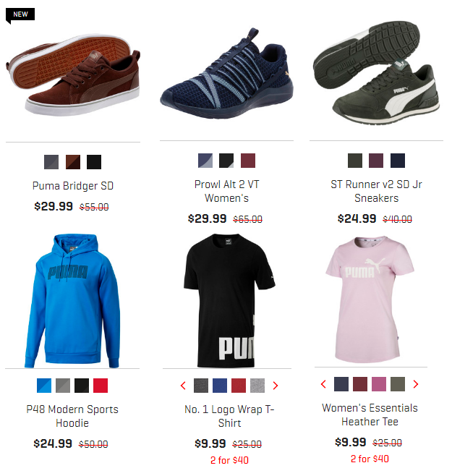Click the navy Prowl Alt sneaker image

226,75
